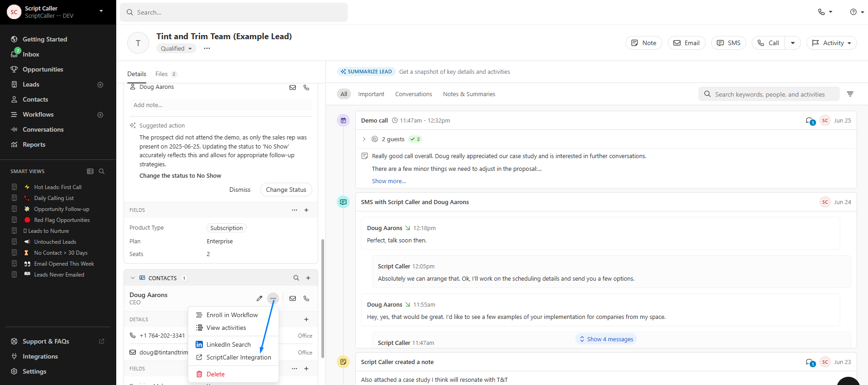Click Summarize Lead button
Screen dimensions: 868x385
point(366,72)
